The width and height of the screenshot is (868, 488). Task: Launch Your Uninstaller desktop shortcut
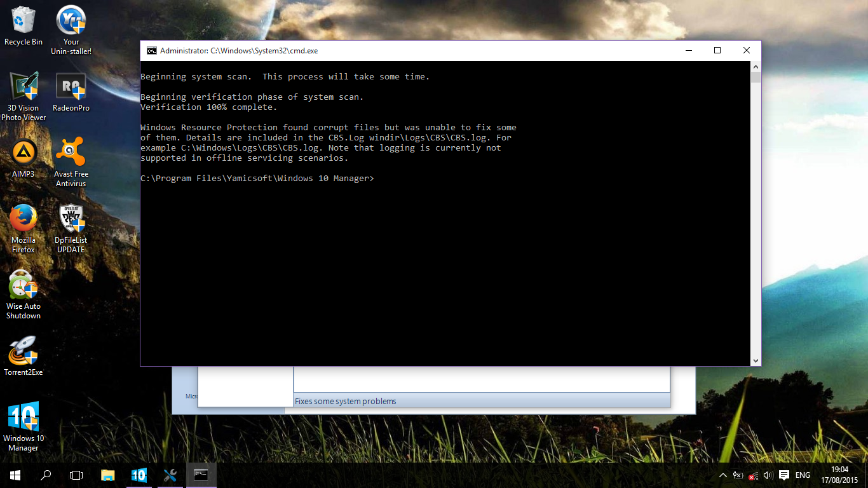tap(71, 21)
